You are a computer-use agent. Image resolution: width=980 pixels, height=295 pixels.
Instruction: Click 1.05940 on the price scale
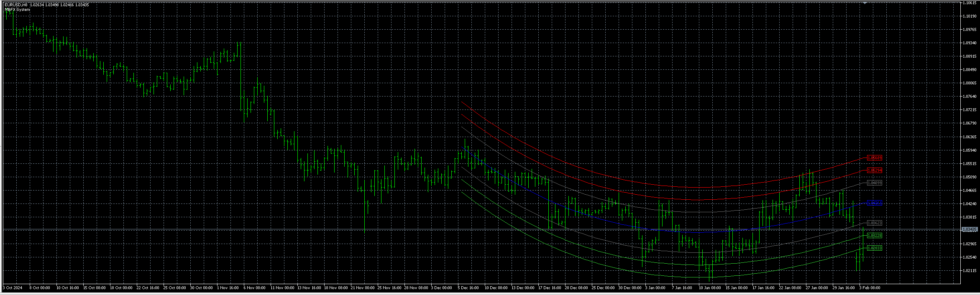(970, 150)
